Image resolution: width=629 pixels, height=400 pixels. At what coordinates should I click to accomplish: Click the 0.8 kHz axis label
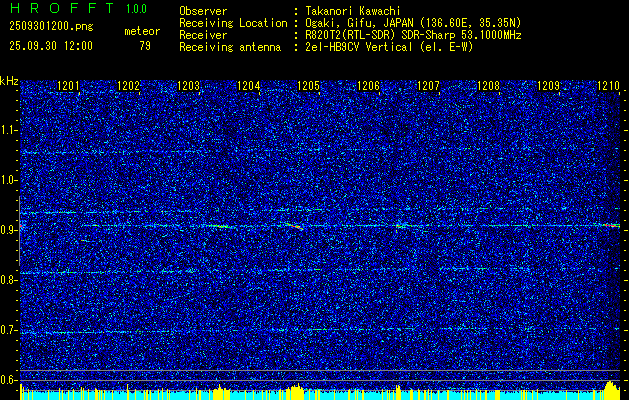click(9, 280)
